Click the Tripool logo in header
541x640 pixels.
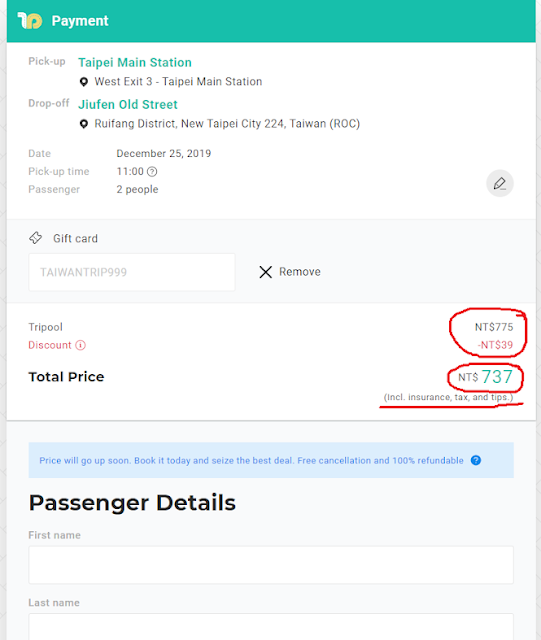click(x=29, y=20)
